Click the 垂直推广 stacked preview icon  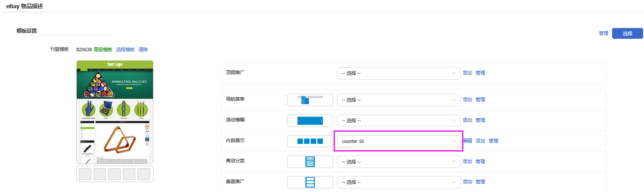pos(310,182)
